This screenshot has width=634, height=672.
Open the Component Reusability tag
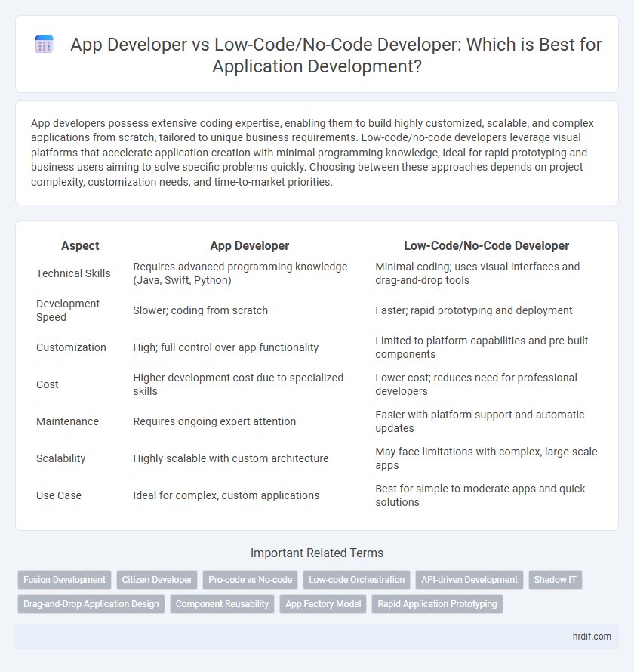(222, 603)
